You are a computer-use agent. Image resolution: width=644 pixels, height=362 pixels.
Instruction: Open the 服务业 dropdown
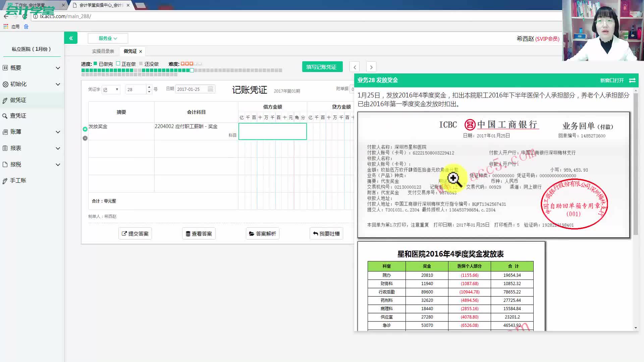tap(108, 38)
